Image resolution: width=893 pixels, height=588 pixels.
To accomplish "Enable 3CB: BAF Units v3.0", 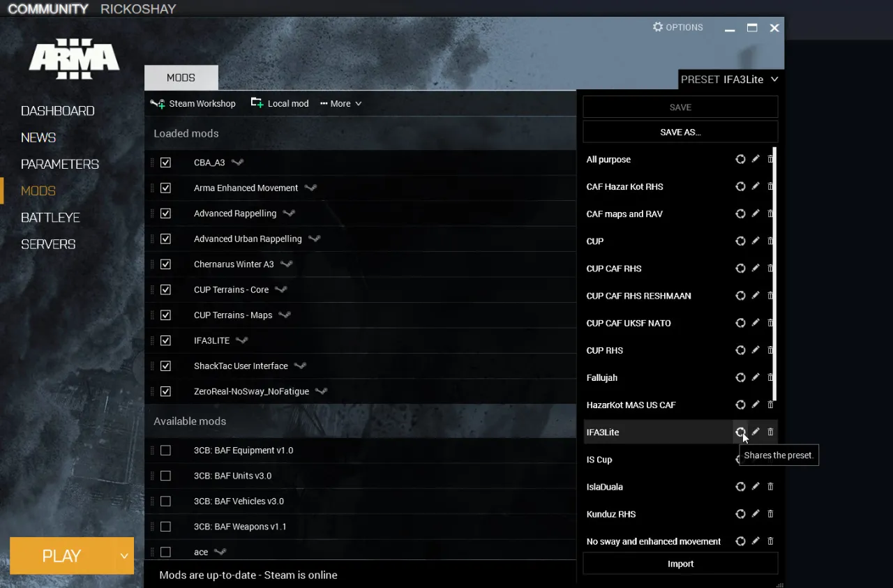I will pos(165,476).
